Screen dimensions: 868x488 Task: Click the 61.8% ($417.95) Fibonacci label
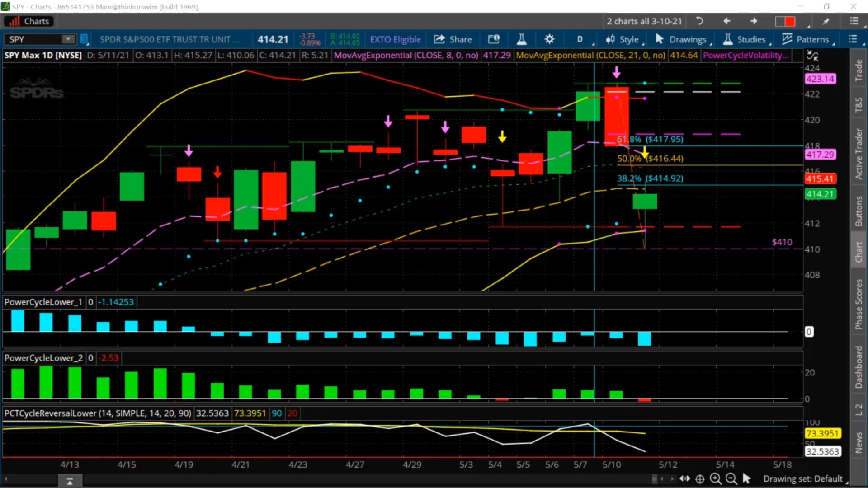[x=650, y=139]
